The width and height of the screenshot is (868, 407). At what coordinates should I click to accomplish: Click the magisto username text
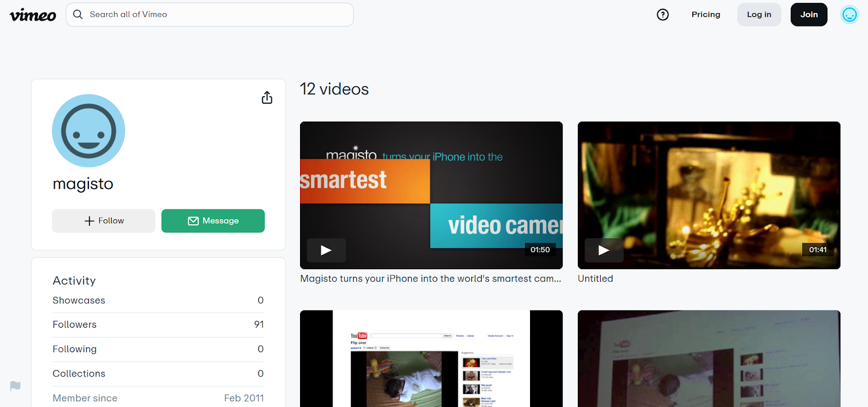click(83, 184)
